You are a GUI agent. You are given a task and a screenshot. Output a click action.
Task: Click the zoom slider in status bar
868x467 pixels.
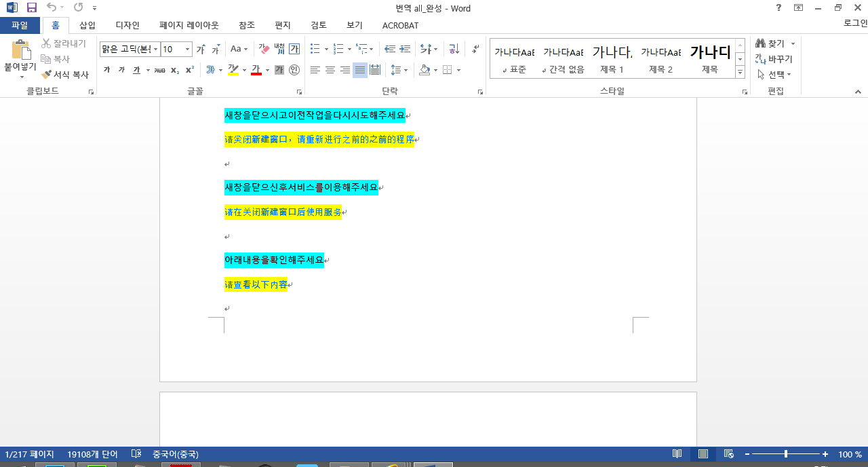(786, 454)
